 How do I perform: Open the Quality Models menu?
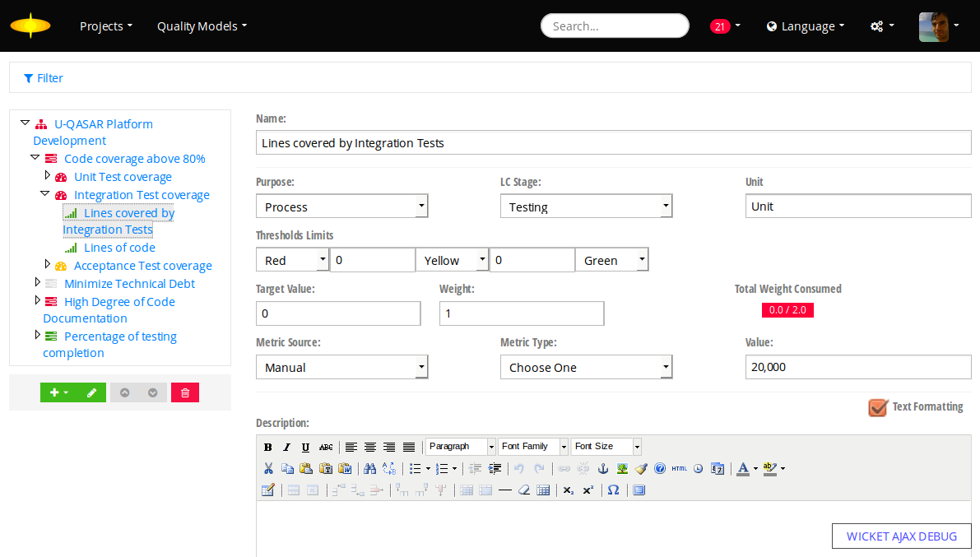tap(202, 26)
